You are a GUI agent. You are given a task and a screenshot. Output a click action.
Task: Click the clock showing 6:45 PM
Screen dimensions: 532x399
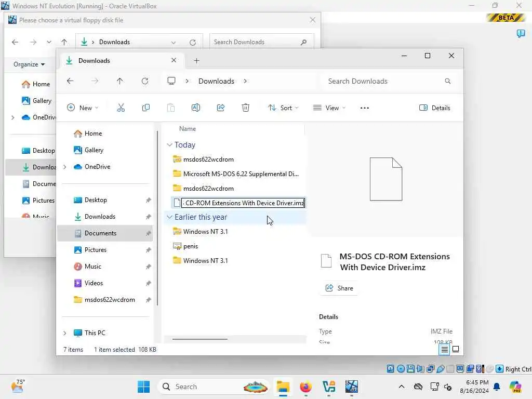pos(474,387)
